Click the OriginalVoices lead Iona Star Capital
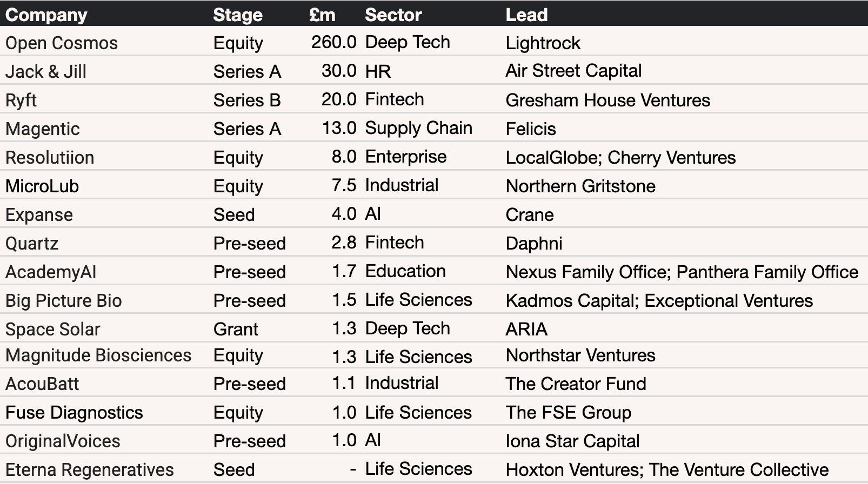Viewport: 868px width, 484px height. coord(573,441)
